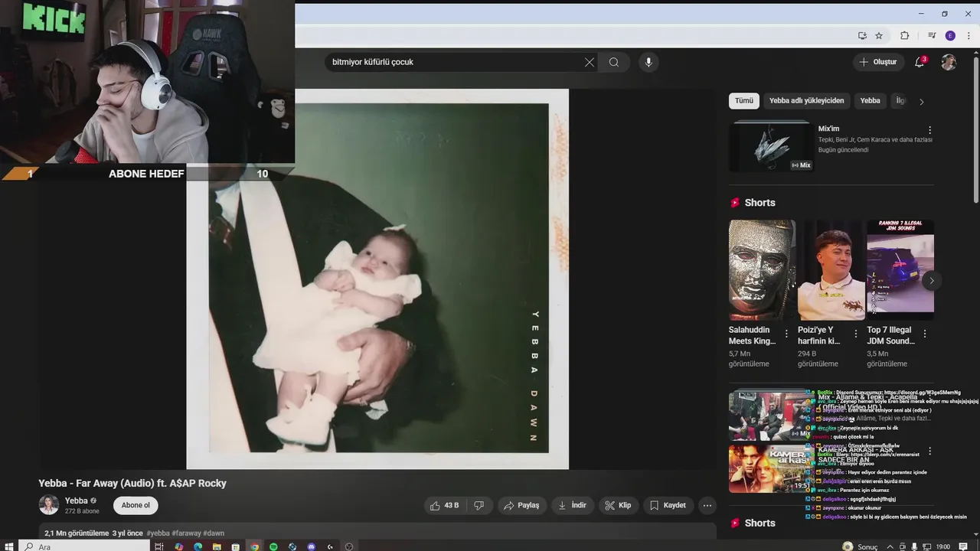The width and height of the screenshot is (980, 551).
Task: Click the install app icon in address bar
Action: [x=862, y=35]
